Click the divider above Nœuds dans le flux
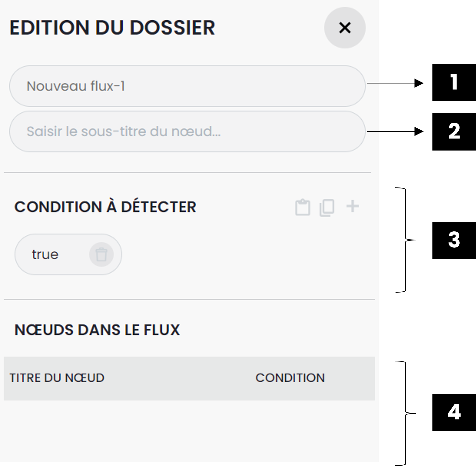Screen dimensions: 476x466 189,299
